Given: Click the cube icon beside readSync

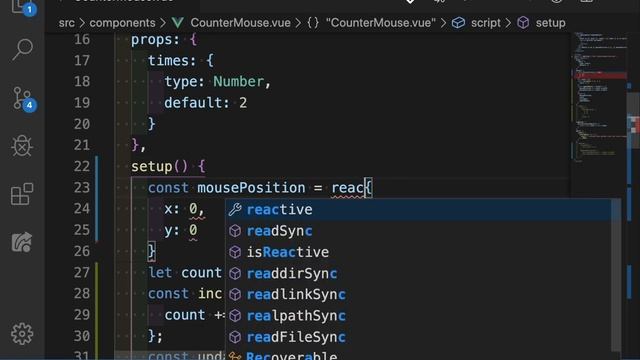Looking at the screenshot, I should [x=235, y=231].
